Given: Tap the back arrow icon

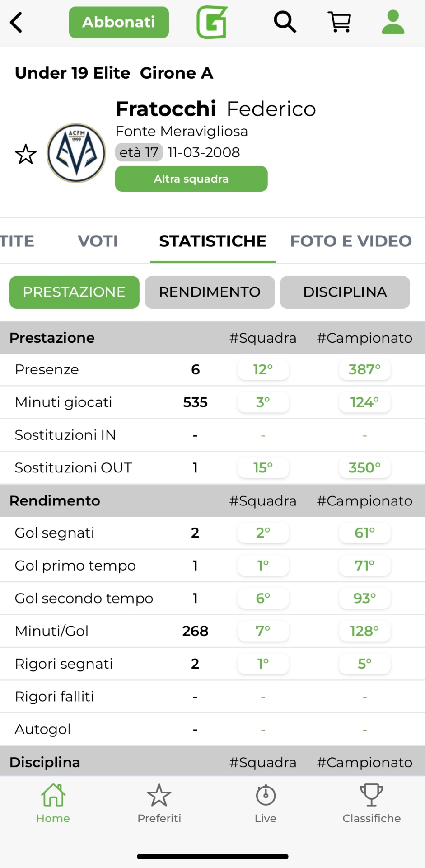Looking at the screenshot, I should (x=17, y=23).
